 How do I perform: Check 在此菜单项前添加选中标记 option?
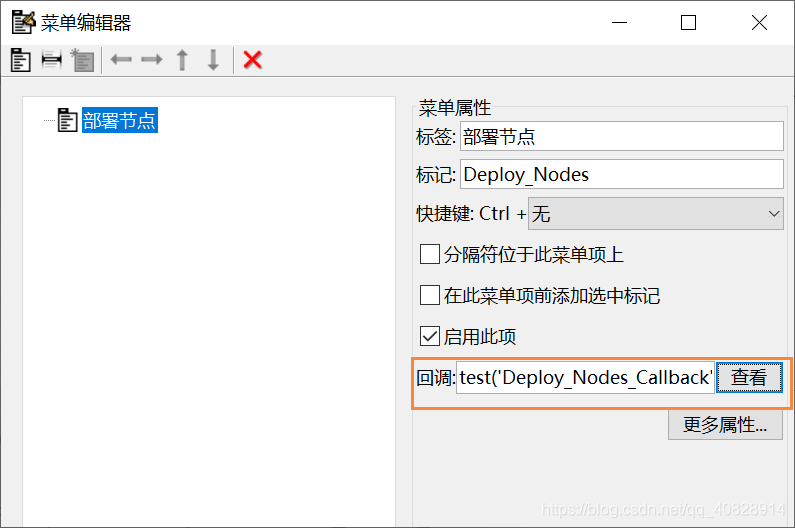click(429, 295)
